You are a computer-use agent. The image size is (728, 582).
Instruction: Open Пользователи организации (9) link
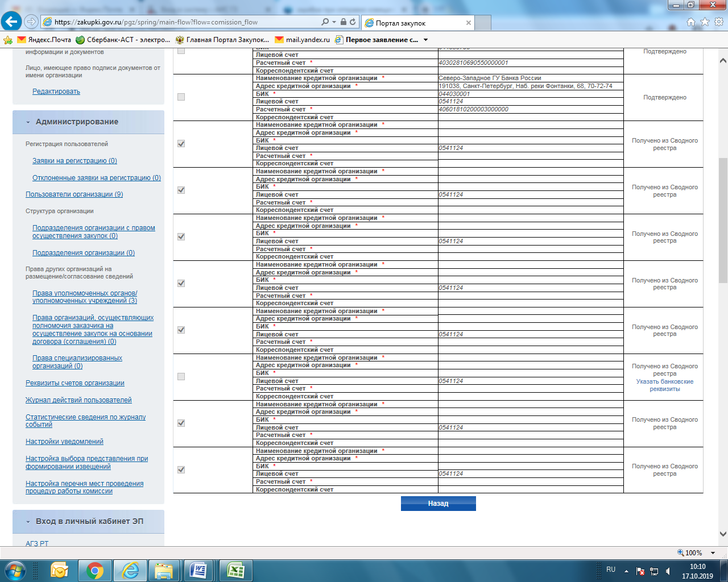tap(75, 194)
